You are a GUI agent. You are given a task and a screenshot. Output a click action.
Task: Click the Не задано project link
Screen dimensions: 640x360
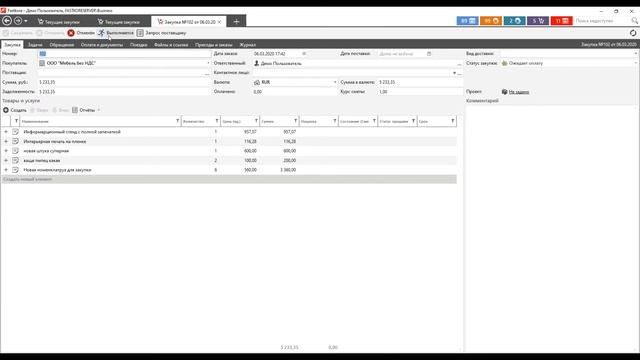519,92
